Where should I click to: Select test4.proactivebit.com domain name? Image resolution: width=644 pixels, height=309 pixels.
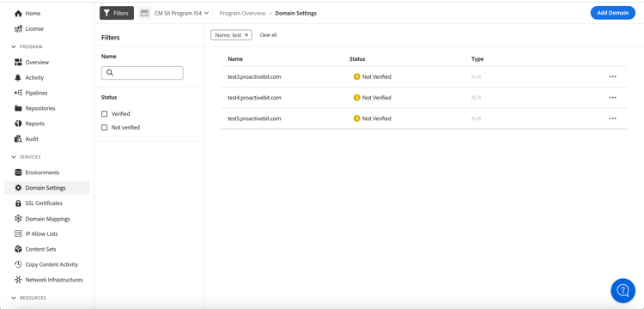(254, 98)
